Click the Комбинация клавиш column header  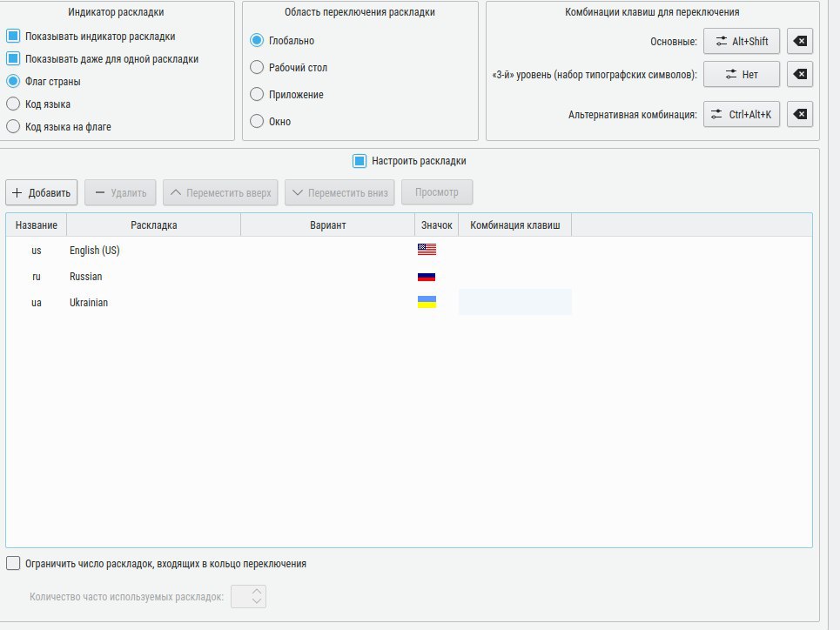pos(514,225)
